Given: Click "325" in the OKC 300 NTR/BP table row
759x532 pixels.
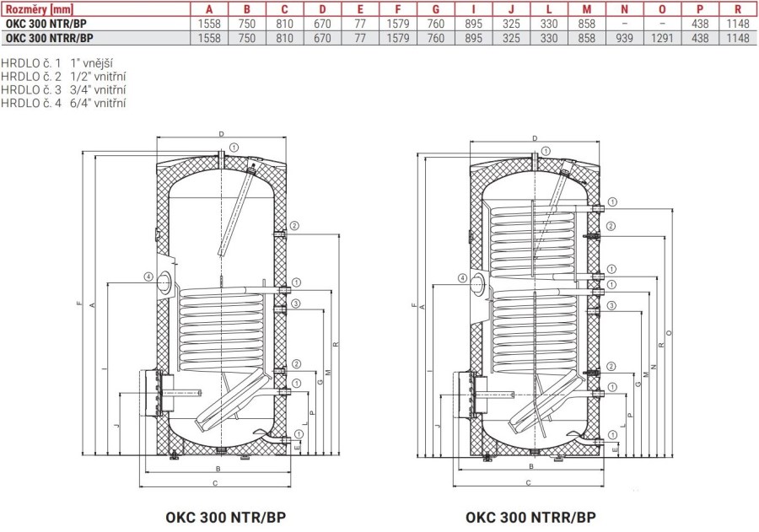Looking at the screenshot, I should [x=511, y=24].
